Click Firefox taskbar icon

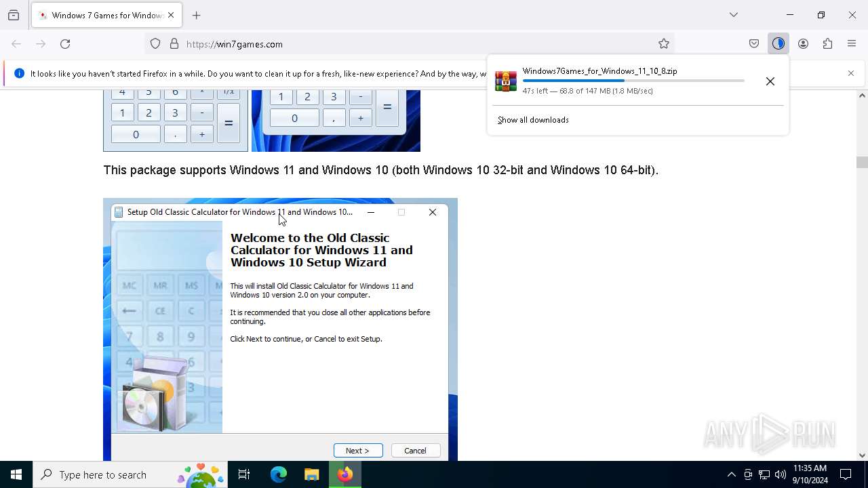point(345,474)
